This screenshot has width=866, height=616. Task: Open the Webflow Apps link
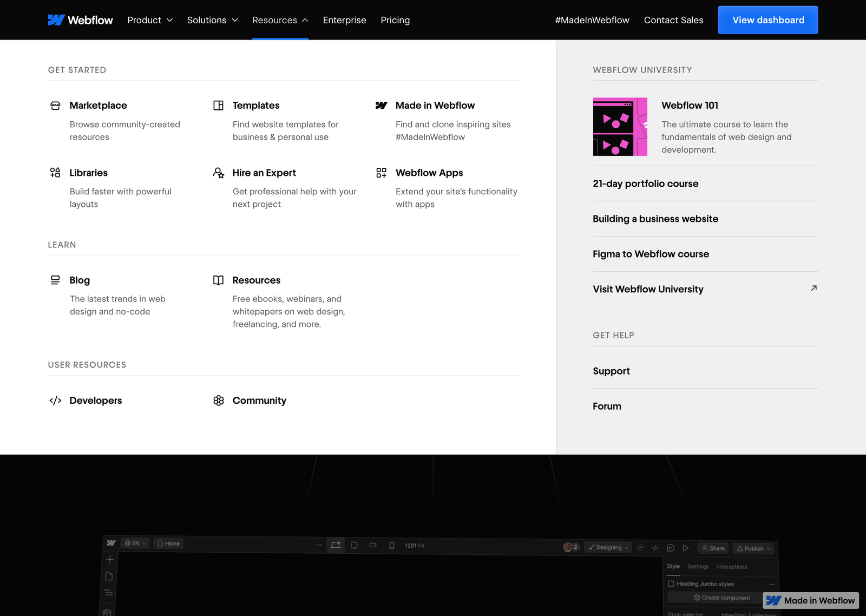coord(429,173)
